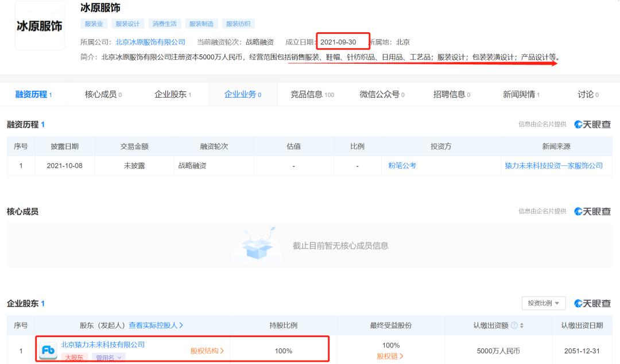Open 股权链 link
The width and height of the screenshot is (620, 364).
tap(390, 356)
